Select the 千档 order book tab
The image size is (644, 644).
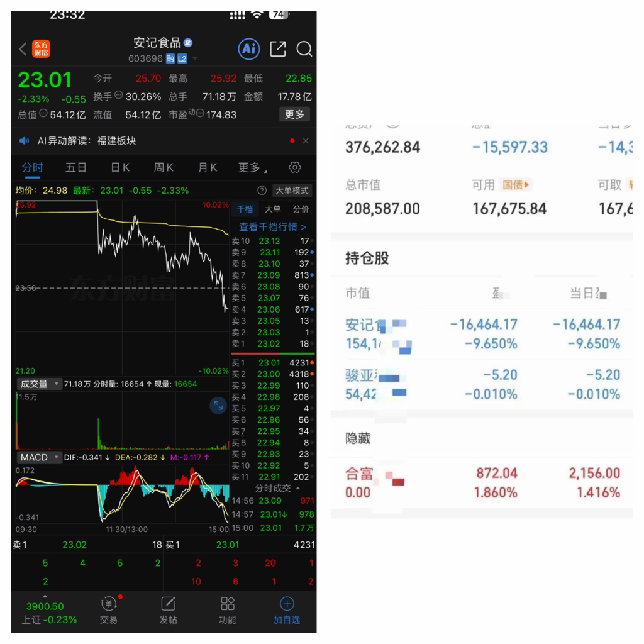245,209
